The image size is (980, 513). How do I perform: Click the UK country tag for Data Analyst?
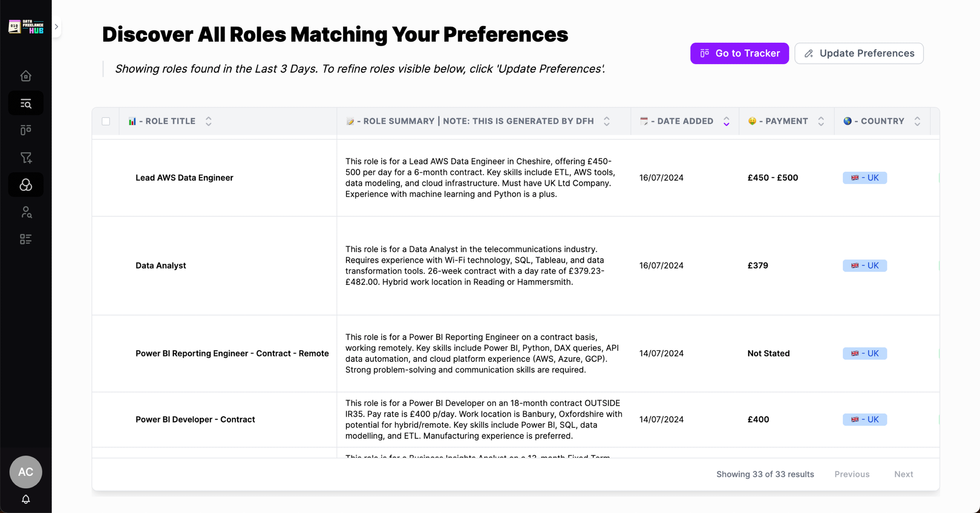[864, 265]
